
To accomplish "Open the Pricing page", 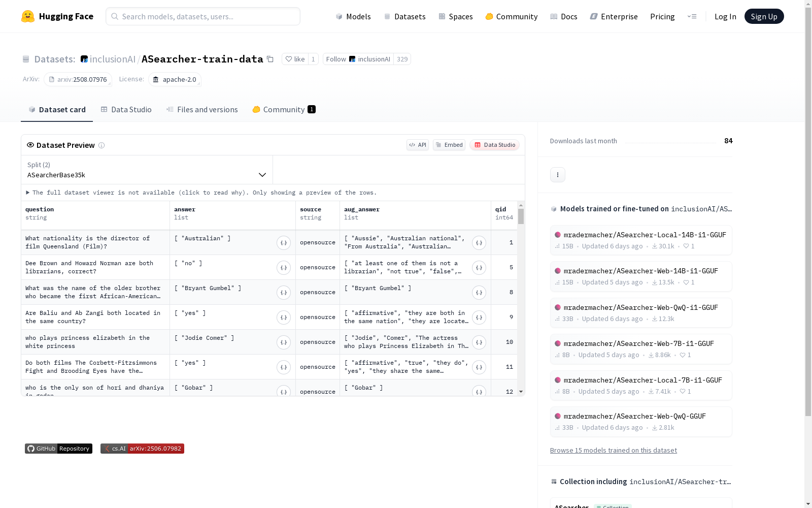I will click(662, 16).
